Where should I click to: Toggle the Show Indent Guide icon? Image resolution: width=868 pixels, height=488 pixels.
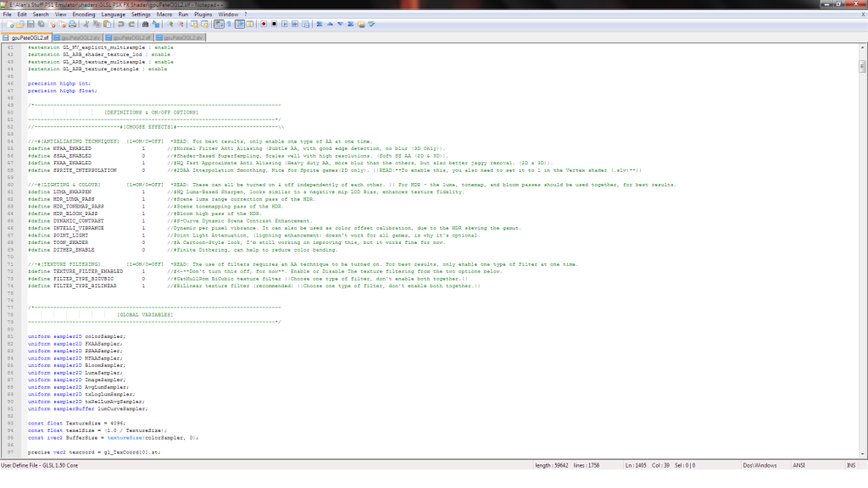[x=240, y=25]
